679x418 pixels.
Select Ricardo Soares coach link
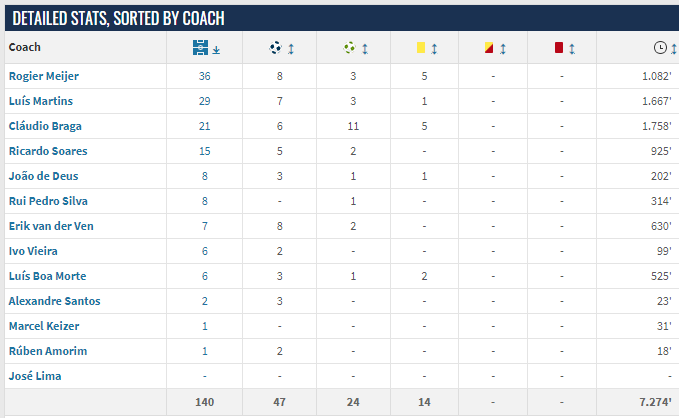48,151
